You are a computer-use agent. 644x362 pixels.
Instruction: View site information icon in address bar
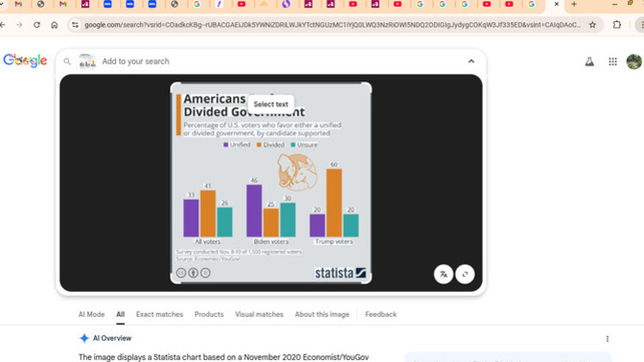pos(75,25)
